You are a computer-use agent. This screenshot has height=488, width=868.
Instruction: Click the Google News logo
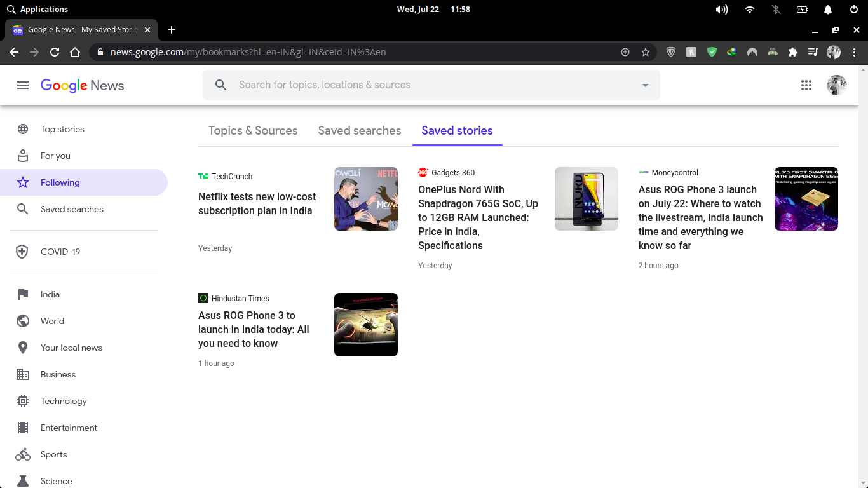tap(83, 86)
